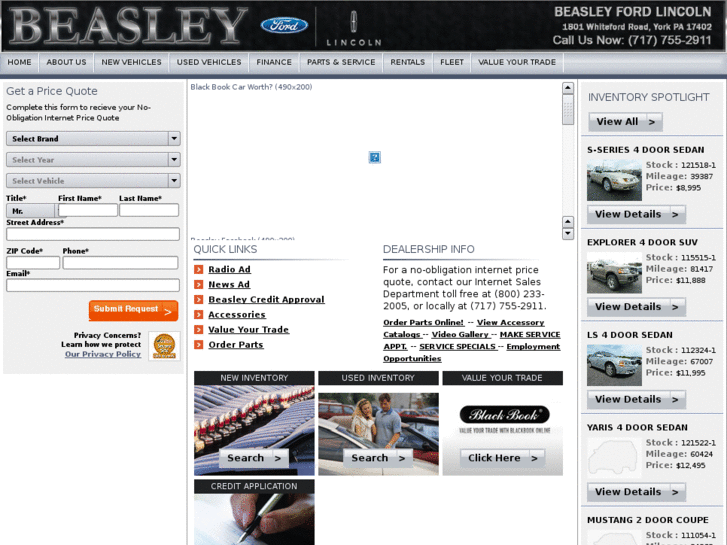Screen dimensions: 727x545
Task: Click View All inventory button
Action: 625,122
